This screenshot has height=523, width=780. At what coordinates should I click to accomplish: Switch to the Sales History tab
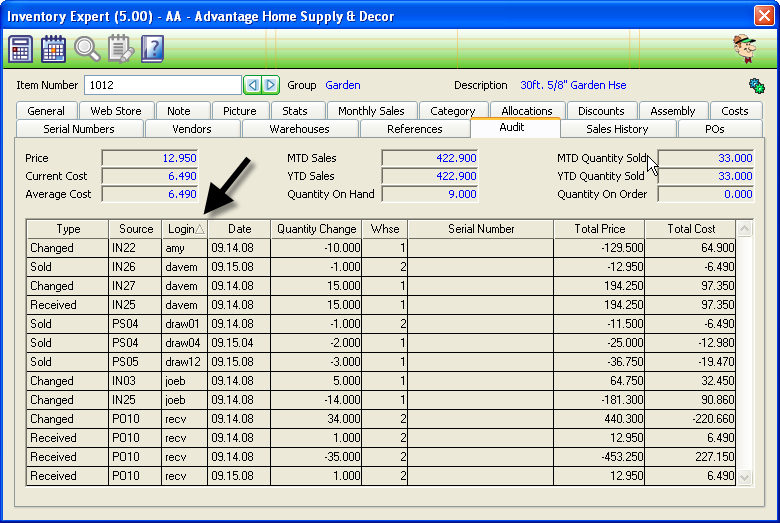617,129
